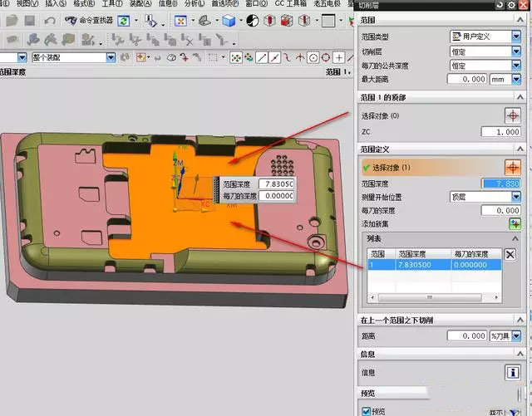Delete list entry with the X icon

point(510,255)
